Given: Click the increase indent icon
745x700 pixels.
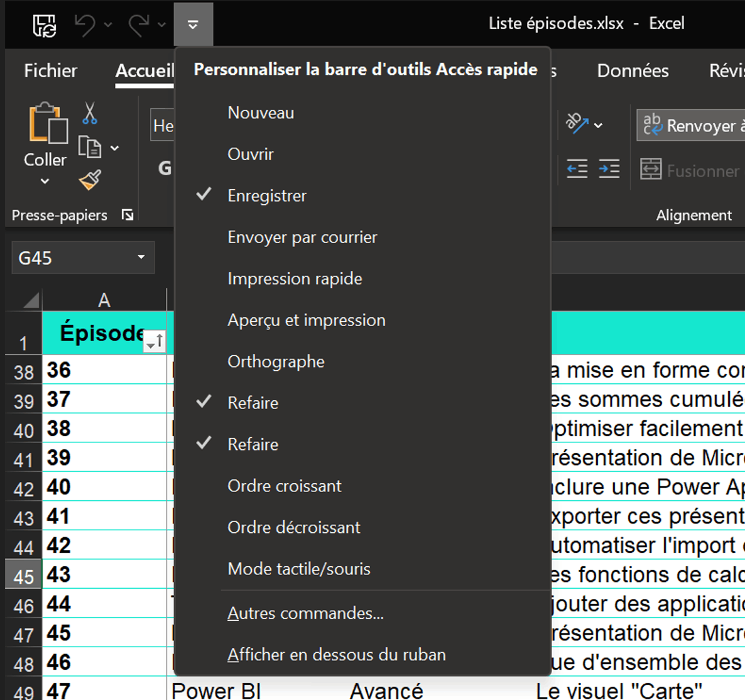Looking at the screenshot, I should pyautogui.click(x=609, y=168).
